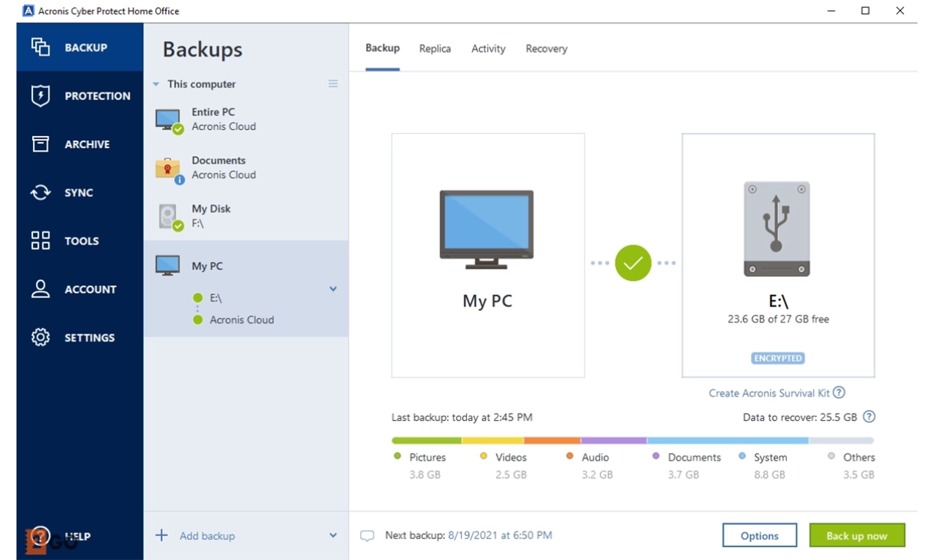
Task: Open the Create Acronis Survival Kit link
Action: (x=770, y=393)
